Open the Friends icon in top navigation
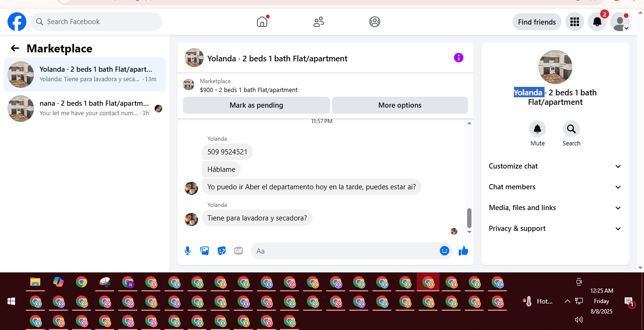Image resolution: width=644 pixels, height=330 pixels. click(319, 22)
